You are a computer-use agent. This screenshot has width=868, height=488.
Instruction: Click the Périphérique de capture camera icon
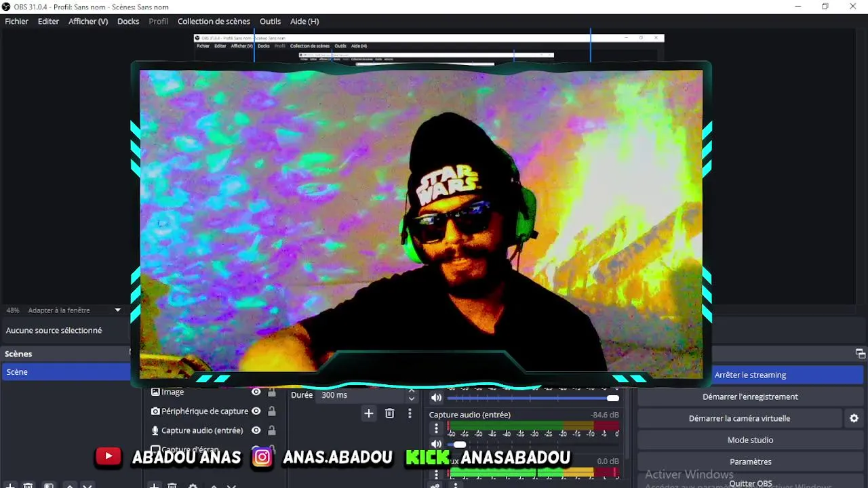click(155, 411)
